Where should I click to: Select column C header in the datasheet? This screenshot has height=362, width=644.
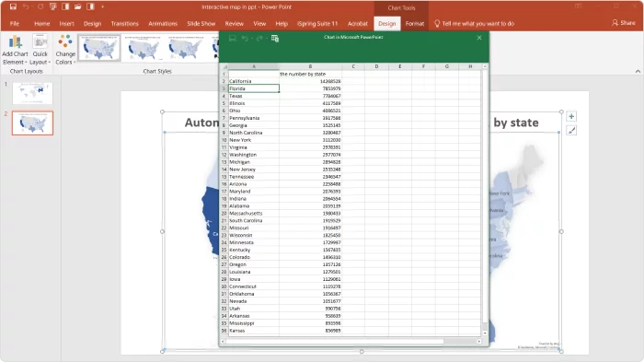pyautogui.click(x=353, y=66)
